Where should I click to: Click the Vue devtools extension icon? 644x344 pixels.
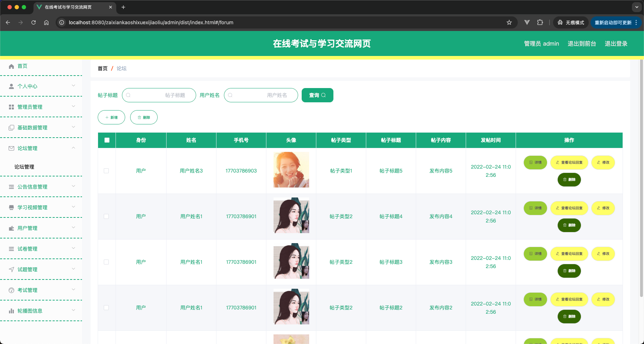pos(527,22)
